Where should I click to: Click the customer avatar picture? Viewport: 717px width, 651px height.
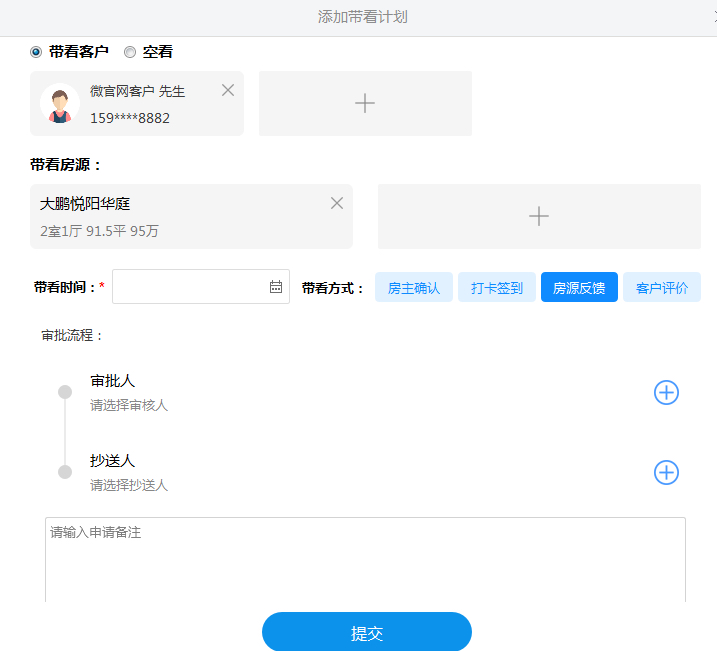point(60,103)
